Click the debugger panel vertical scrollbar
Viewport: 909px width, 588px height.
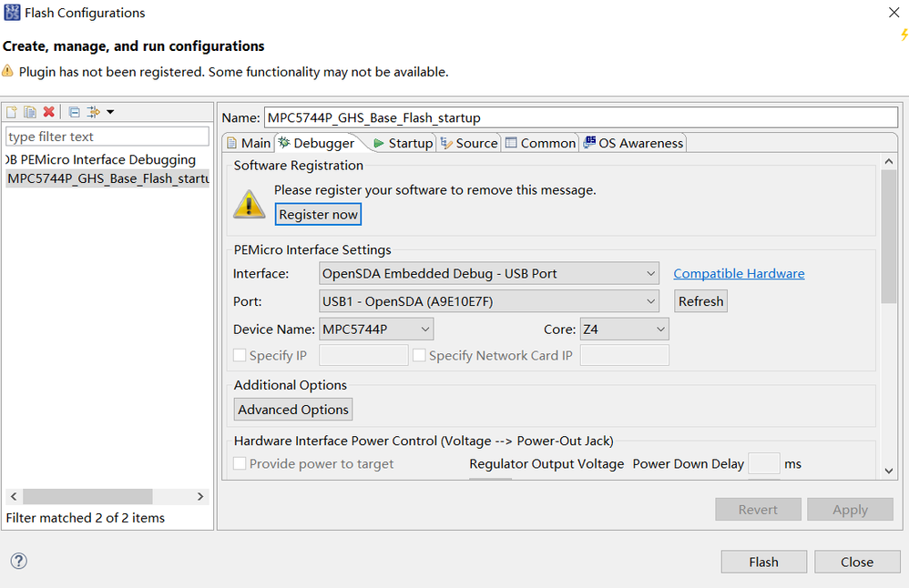pyautogui.click(x=889, y=237)
